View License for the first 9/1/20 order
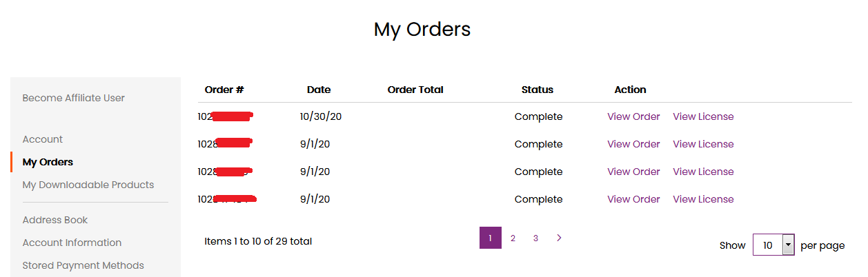The height and width of the screenshot is (277, 868). click(x=703, y=144)
